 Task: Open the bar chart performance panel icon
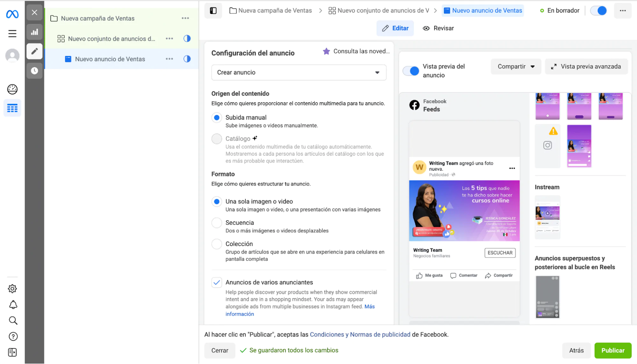pos(35,32)
